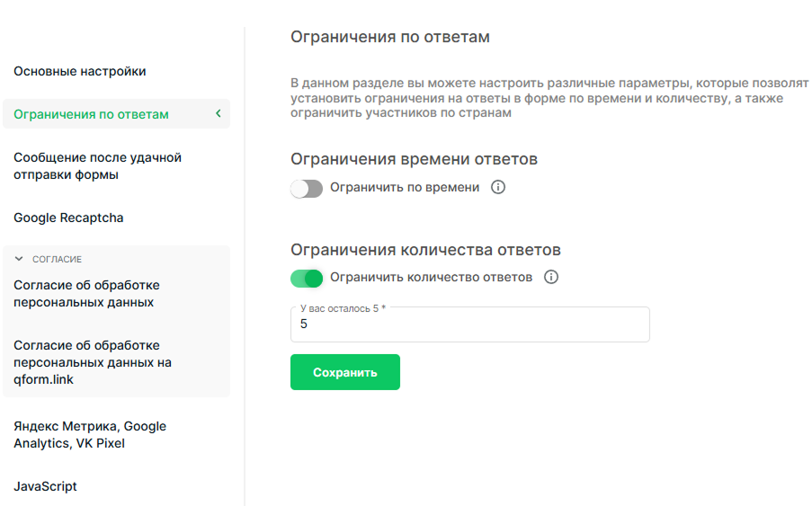Enable the Ограничить по времени switch
Image resolution: width=812 pixels, height=506 pixels.
pos(306,189)
